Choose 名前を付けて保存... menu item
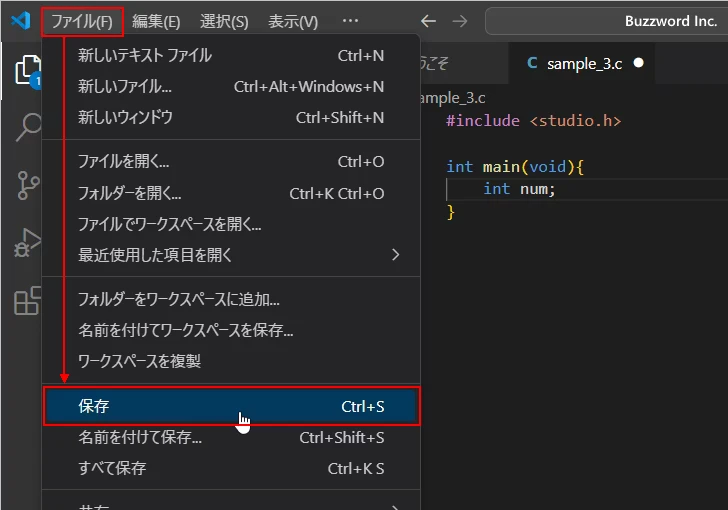The width and height of the screenshot is (728, 510). click(231, 438)
